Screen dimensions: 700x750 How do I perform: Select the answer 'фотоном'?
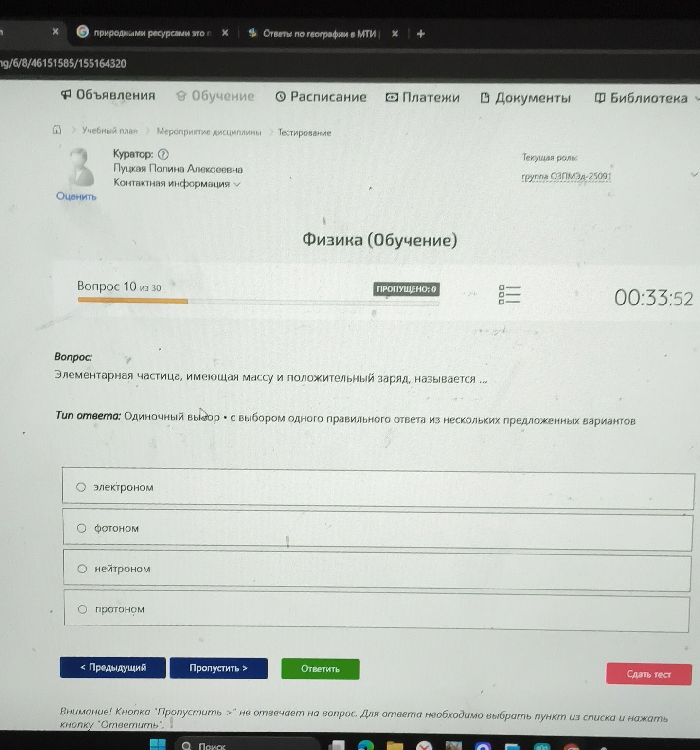pos(377,530)
